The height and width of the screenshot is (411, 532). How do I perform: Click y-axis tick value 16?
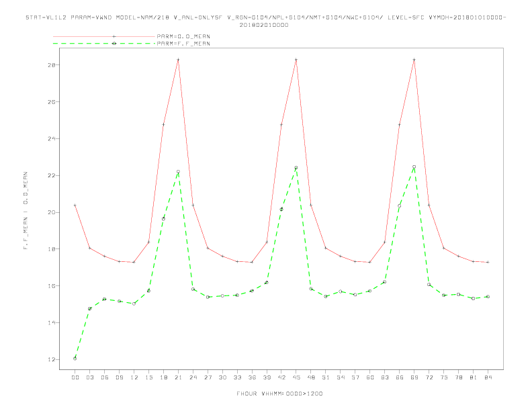52,286
